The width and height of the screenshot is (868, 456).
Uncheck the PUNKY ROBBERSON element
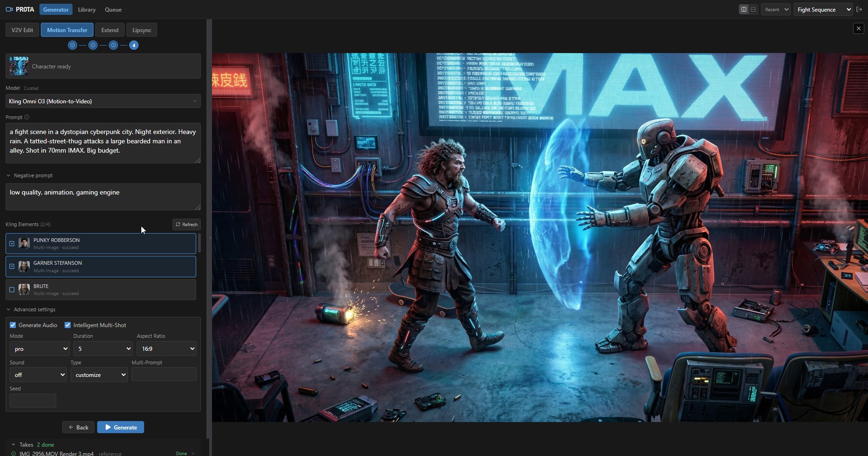click(x=12, y=243)
